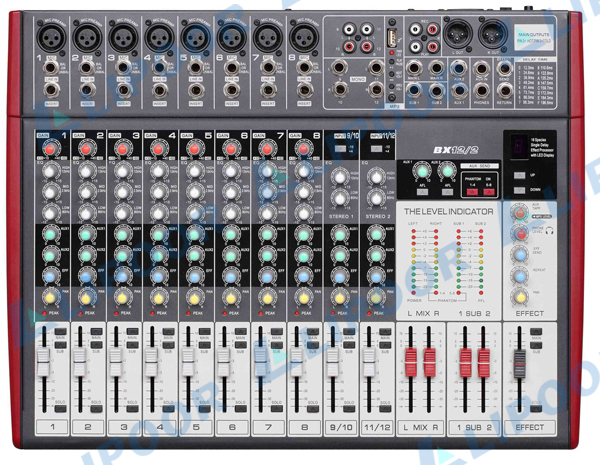Click the AUX IN jack
This screenshot has width=600, height=465.
coord(481,69)
